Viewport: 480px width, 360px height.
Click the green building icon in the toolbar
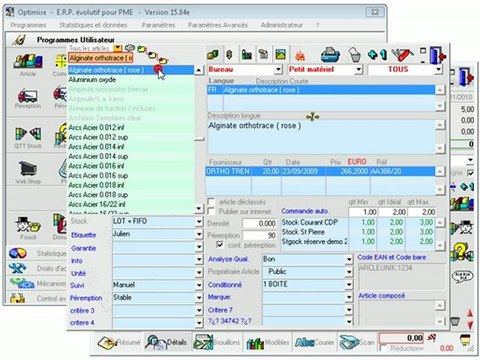pyautogui.click(x=246, y=54)
